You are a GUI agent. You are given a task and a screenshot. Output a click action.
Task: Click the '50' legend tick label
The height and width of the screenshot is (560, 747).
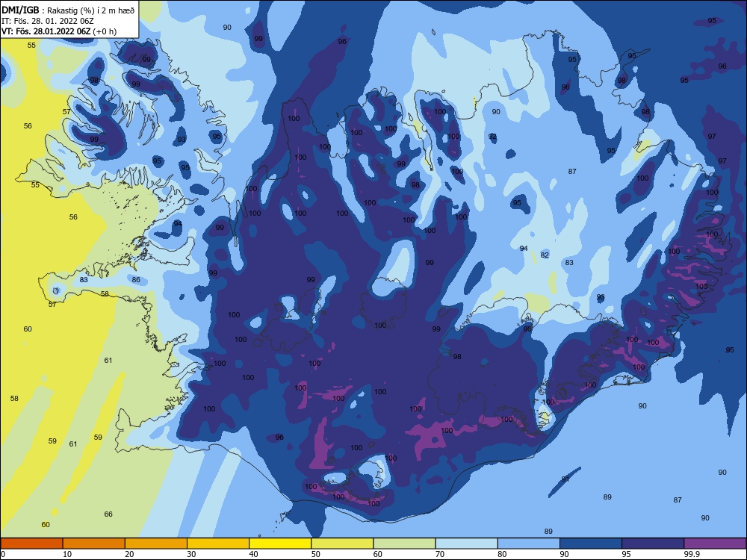(316, 554)
